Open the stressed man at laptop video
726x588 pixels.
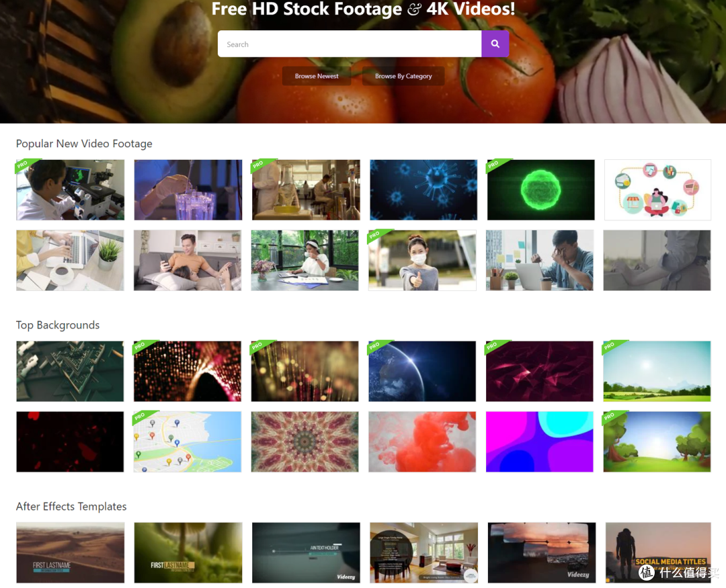540,261
